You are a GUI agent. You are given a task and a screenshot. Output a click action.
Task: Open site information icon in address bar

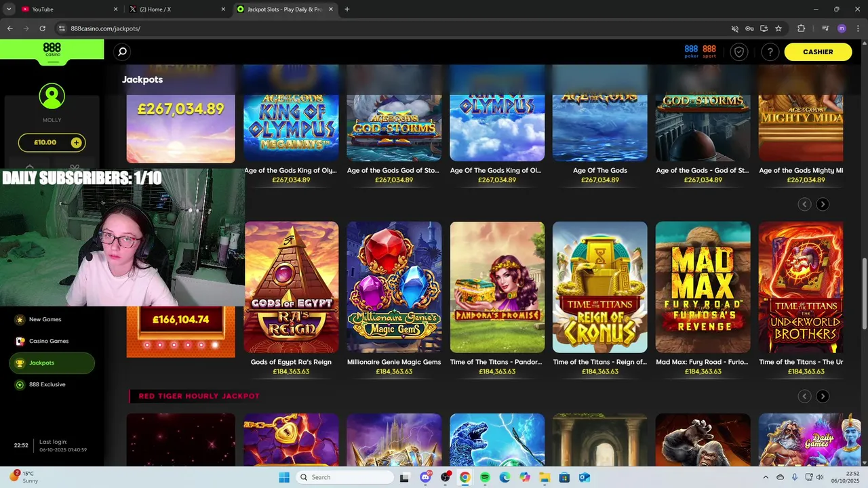coord(62,28)
